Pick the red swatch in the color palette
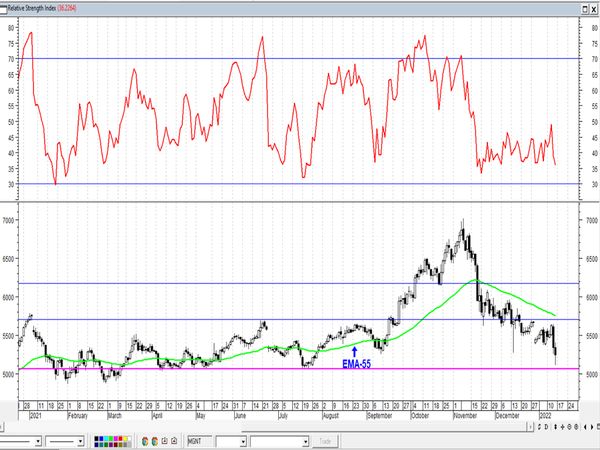This screenshot has height=450, width=600. 121,439
